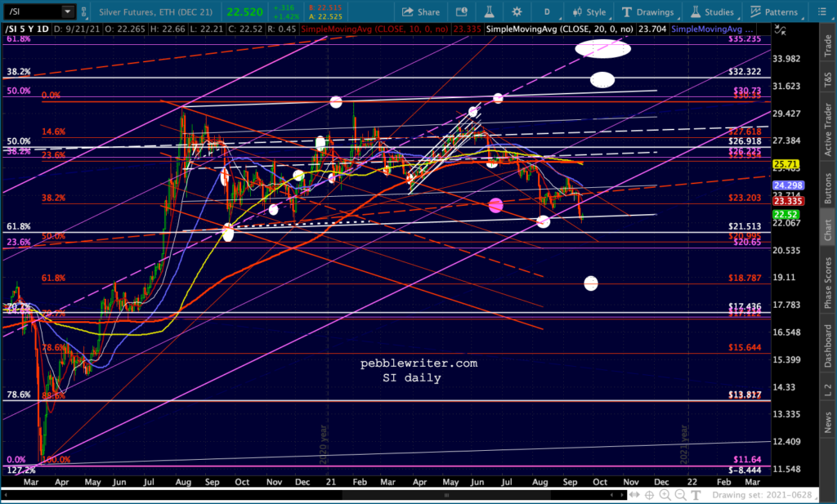
Task: Click the zoom out magnifier icon
Action: click(680, 496)
